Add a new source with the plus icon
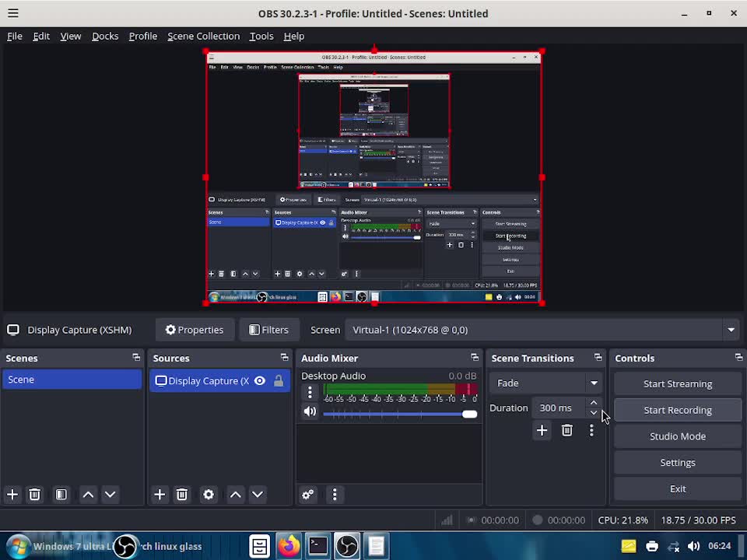Viewport: 747px width, 560px height. tap(160, 495)
